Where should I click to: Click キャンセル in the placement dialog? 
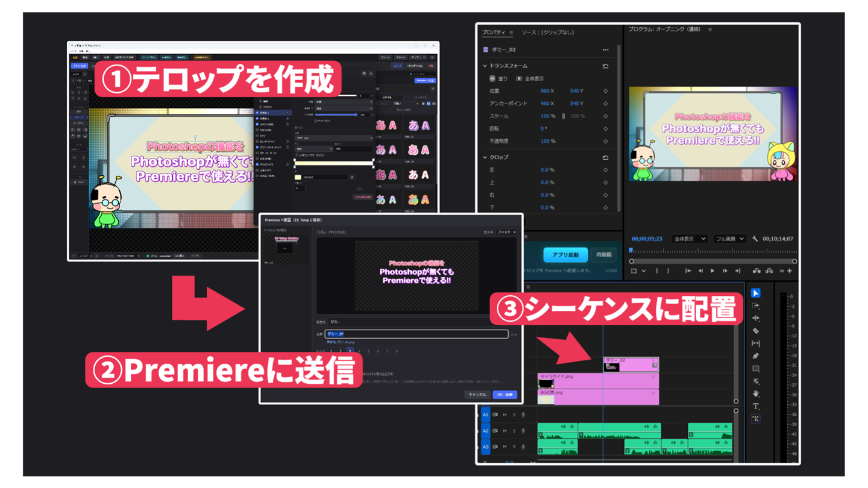[477, 395]
